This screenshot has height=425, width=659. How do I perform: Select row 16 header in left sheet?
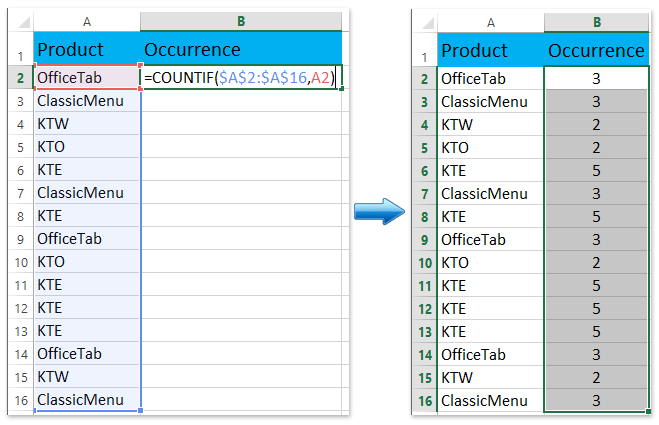click(x=19, y=400)
